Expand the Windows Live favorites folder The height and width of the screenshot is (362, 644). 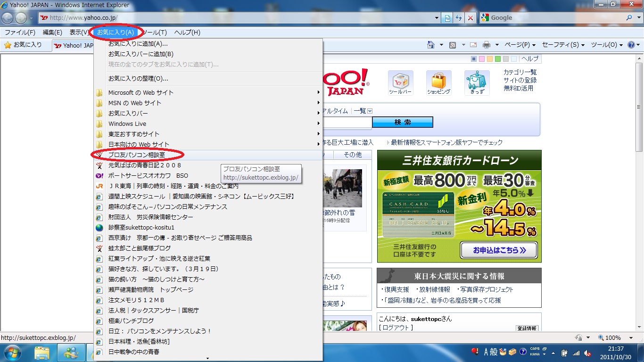[x=208, y=124]
